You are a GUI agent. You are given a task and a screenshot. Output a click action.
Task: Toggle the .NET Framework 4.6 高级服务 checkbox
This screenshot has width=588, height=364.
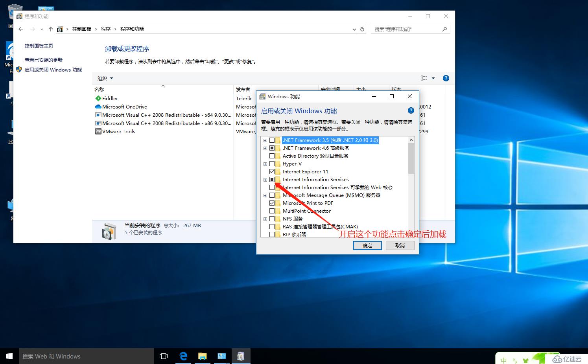click(x=272, y=148)
